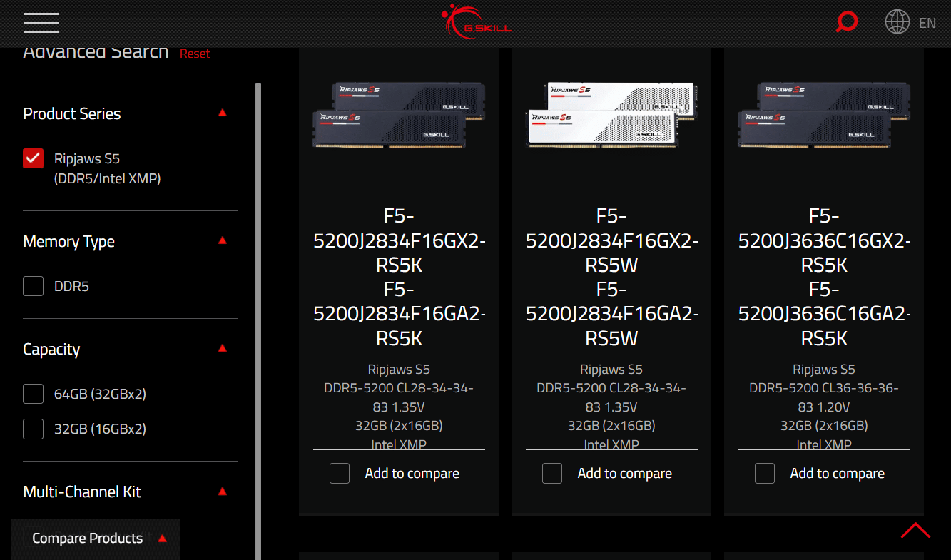Uncheck the Ripjaws S5 product series filter
951x560 pixels.
pos(33,158)
